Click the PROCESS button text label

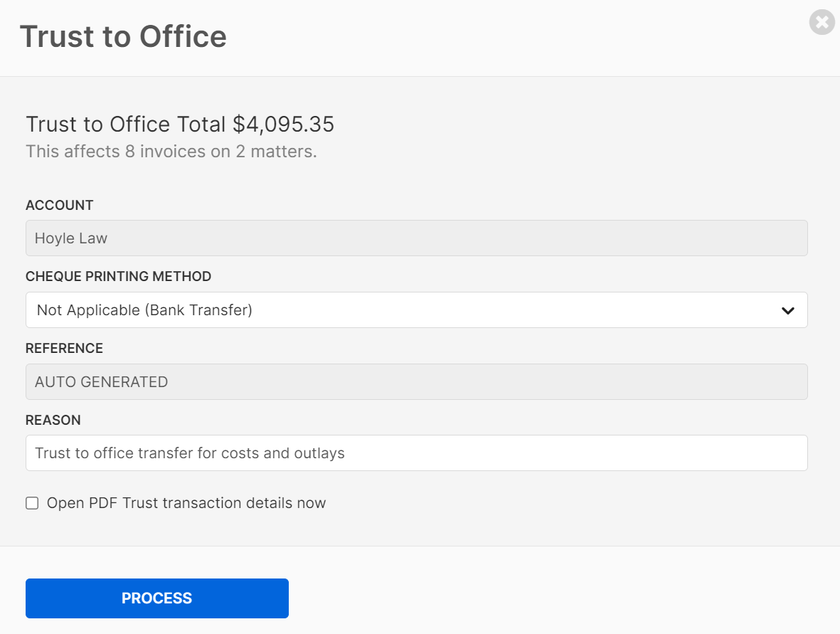click(x=157, y=598)
